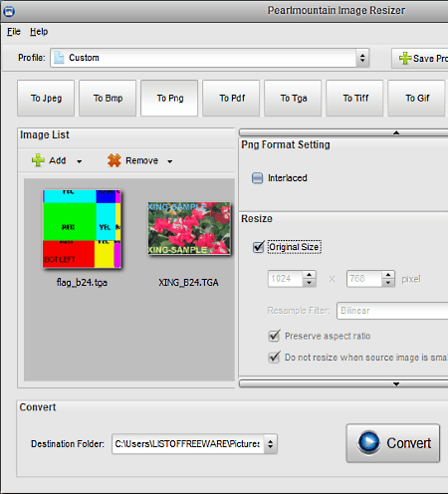Click the Save Profile plus icon
The width and height of the screenshot is (448, 494).
pyautogui.click(x=405, y=58)
